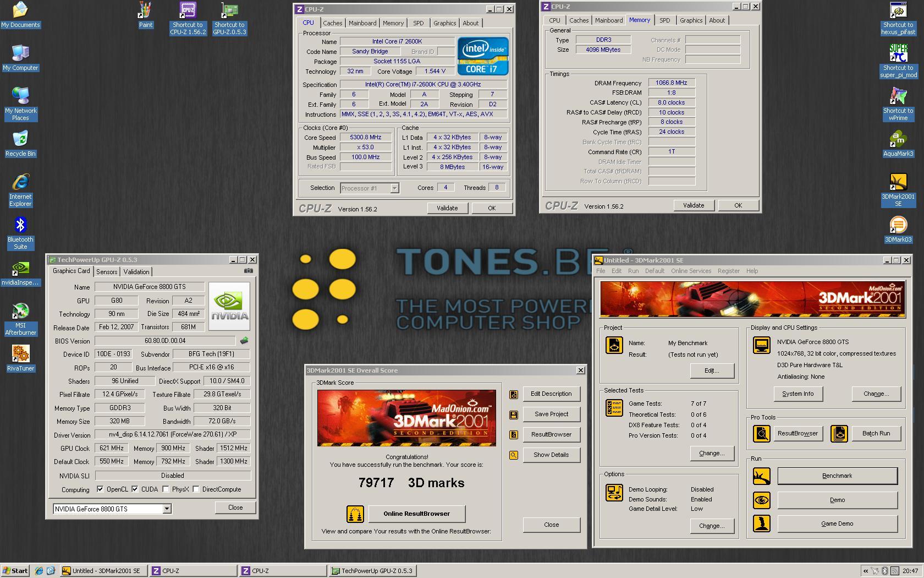
Task: Click Change... button under Options
Action: (712, 526)
